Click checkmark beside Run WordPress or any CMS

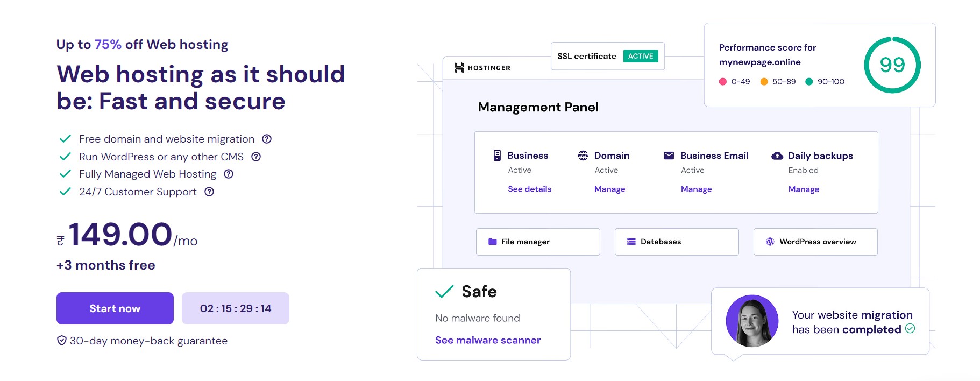[65, 157]
